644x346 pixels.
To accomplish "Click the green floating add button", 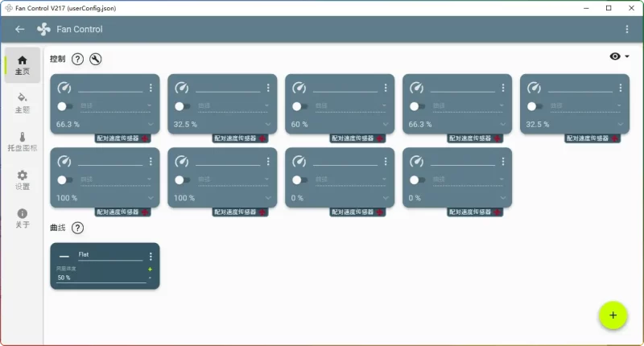I will (613, 315).
